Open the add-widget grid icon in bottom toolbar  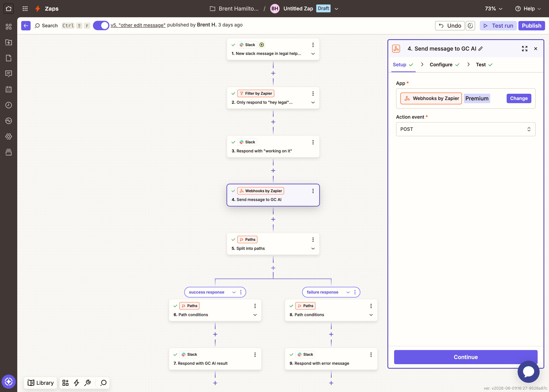pos(65,383)
